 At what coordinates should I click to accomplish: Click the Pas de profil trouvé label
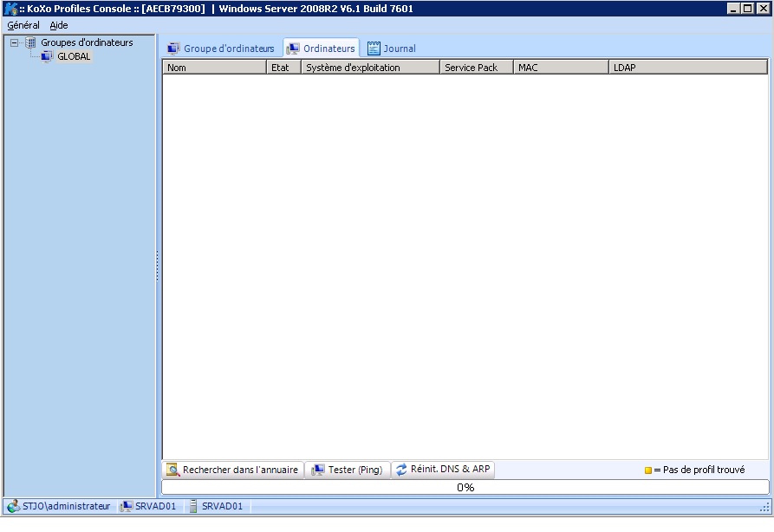(704, 470)
